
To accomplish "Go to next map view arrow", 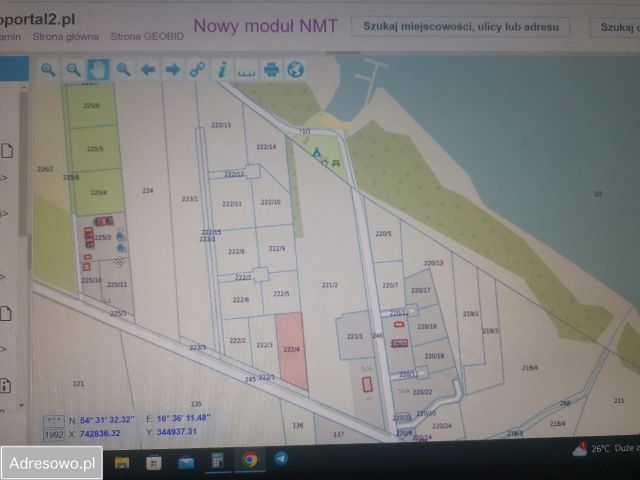I will (173, 70).
